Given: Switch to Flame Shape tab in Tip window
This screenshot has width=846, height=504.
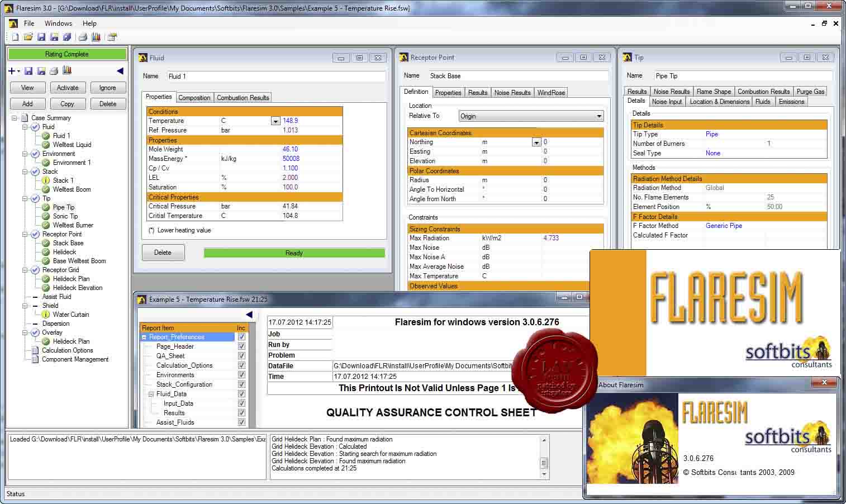Looking at the screenshot, I should coord(714,91).
